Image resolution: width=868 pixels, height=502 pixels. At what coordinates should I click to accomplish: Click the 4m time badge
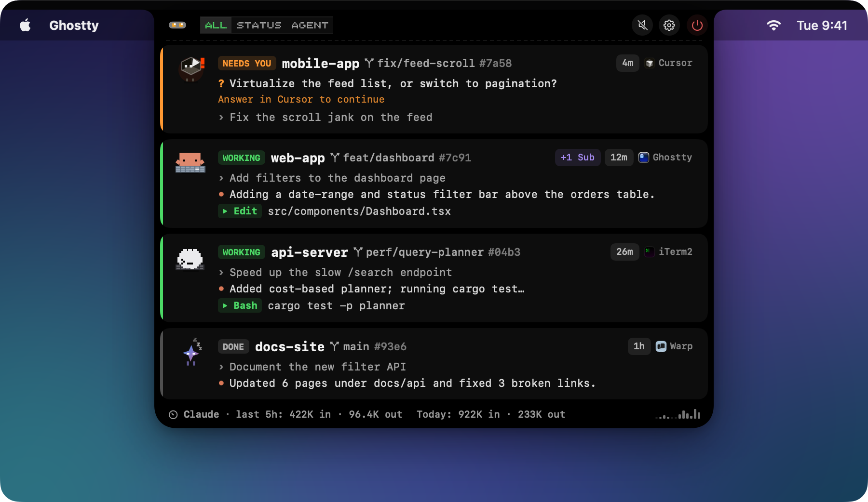tap(627, 63)
